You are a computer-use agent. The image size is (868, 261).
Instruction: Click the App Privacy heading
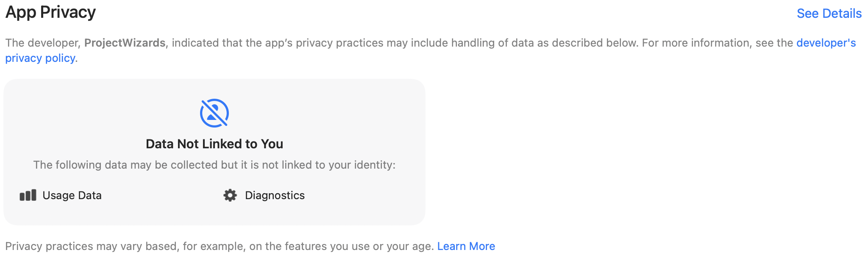pyautogui.click(x=50, y=12)
